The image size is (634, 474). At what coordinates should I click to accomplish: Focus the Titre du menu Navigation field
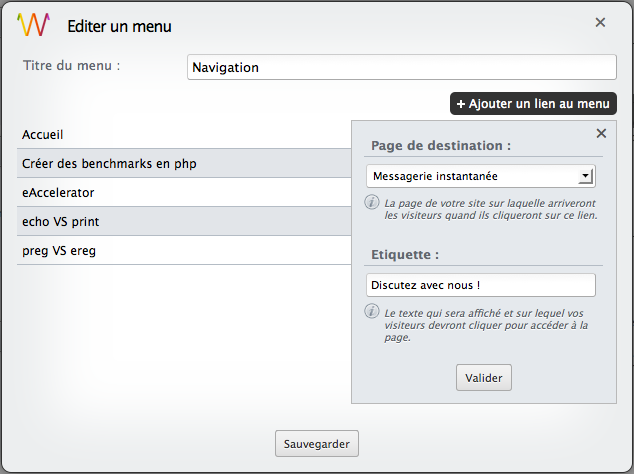click(x=402, y=67)
